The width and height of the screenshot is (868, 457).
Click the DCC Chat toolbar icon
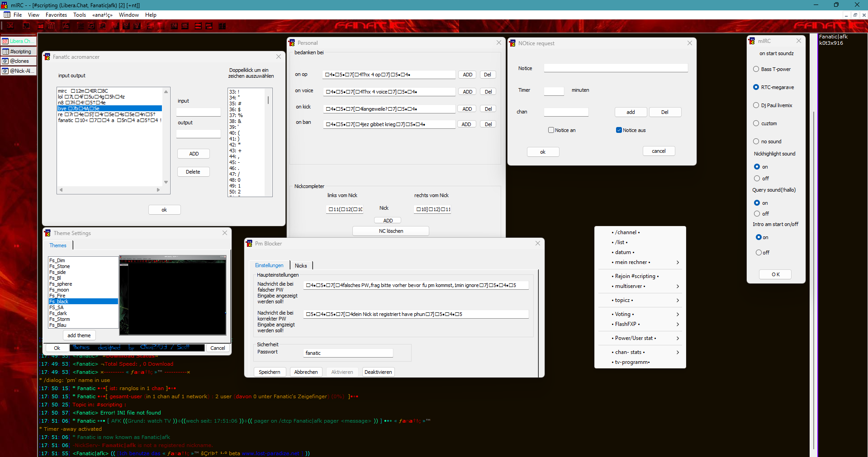126,26
